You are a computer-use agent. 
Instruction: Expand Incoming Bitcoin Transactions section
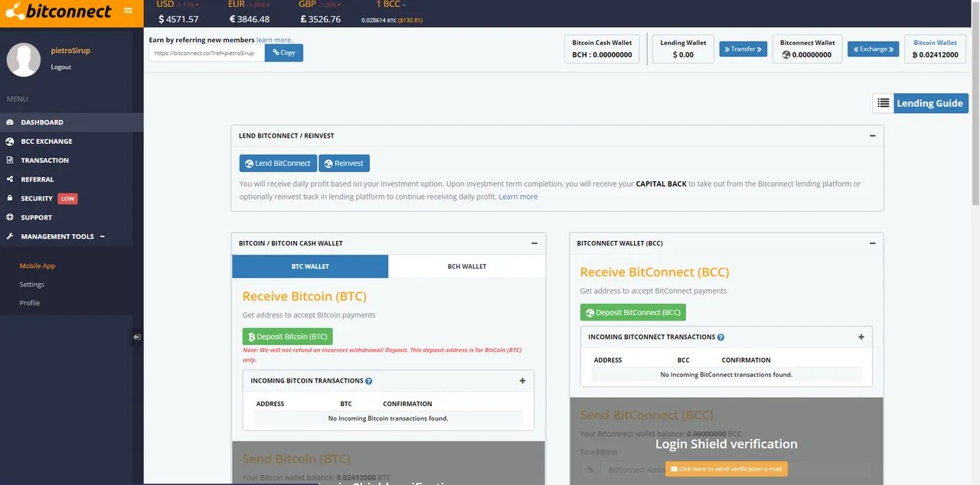(523, 381)
